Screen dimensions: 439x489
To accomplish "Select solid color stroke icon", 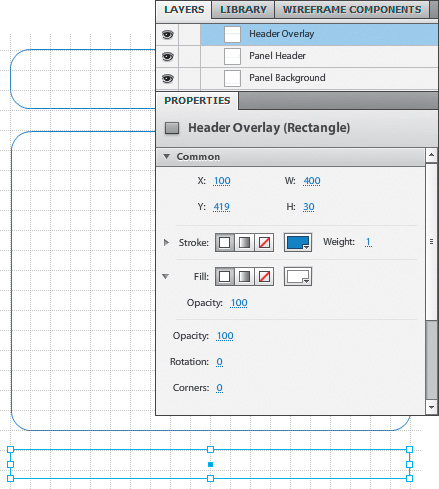I will (225, 242).
